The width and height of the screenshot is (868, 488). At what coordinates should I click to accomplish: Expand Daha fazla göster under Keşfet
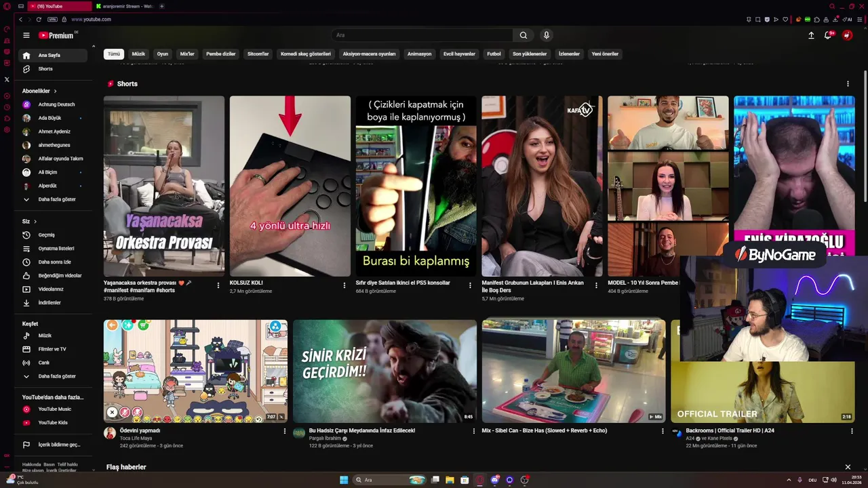pyautogui.click(x=54, y=376)
